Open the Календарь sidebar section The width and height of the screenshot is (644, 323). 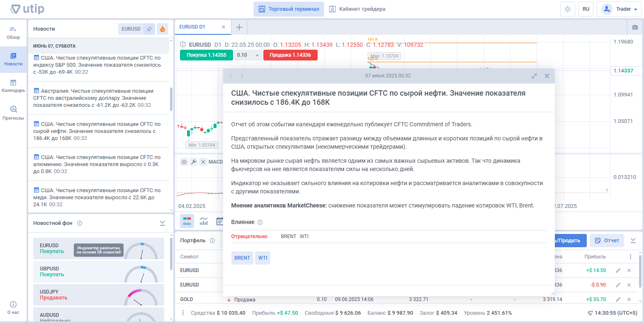pos(13,86)
